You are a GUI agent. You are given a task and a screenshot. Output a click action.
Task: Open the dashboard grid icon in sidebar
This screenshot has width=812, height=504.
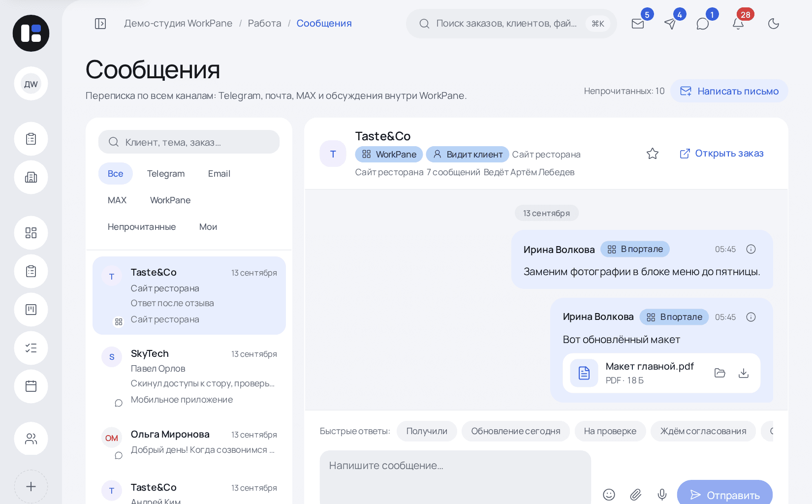(31, 233)
